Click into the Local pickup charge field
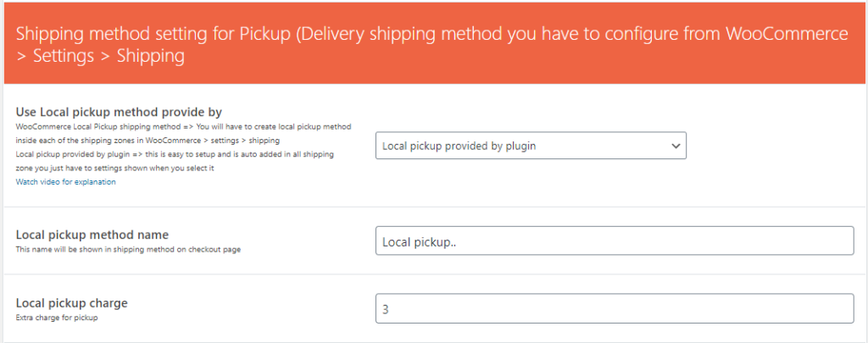 614,309
